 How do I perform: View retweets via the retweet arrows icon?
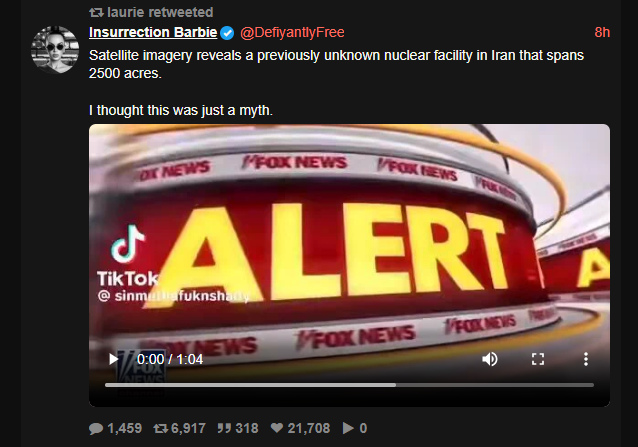tap(161, 428)
